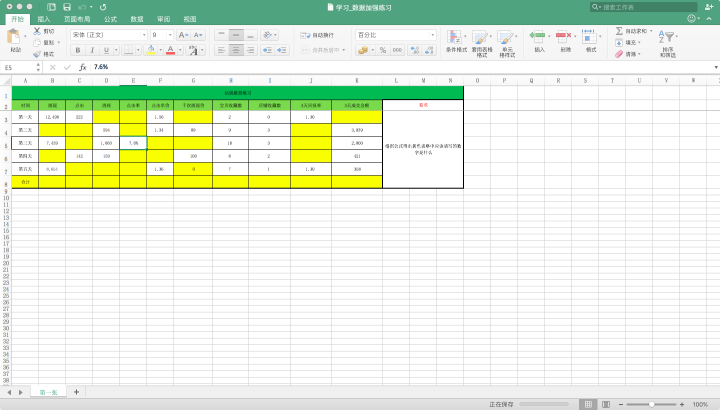Open the 插入 ribbon tab

(44, 19)
